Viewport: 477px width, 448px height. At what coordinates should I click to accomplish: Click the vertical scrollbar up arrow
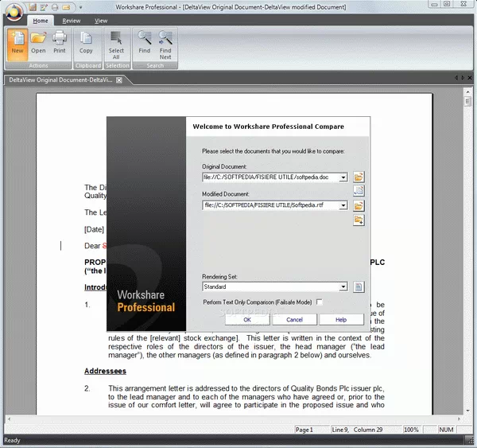468,92
